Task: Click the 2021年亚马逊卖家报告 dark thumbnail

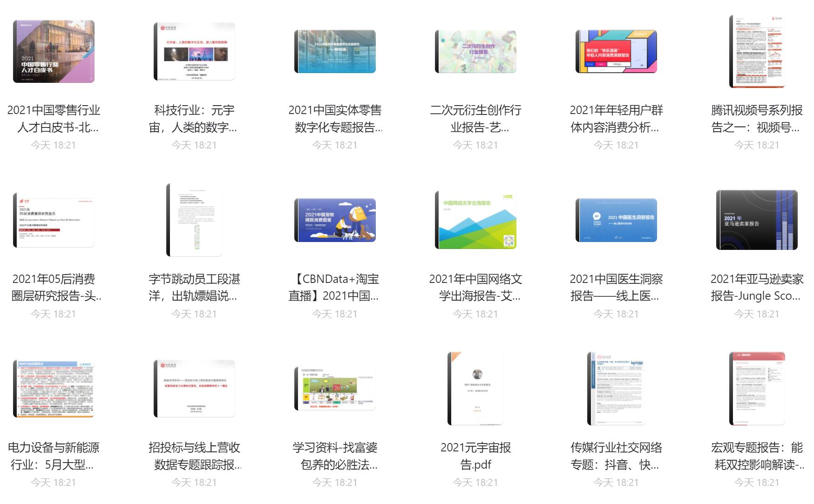Action: 757,220
